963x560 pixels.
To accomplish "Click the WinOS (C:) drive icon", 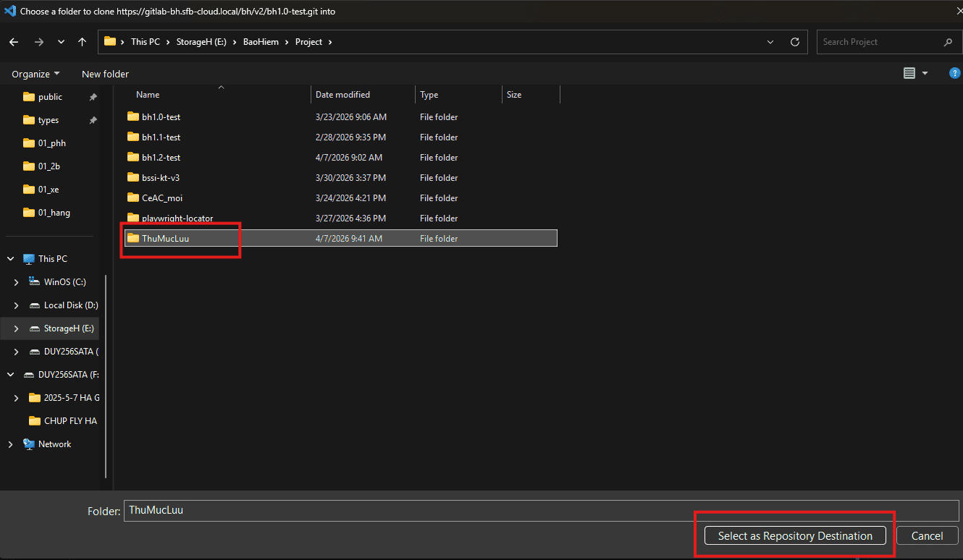I will coord(34,281).
